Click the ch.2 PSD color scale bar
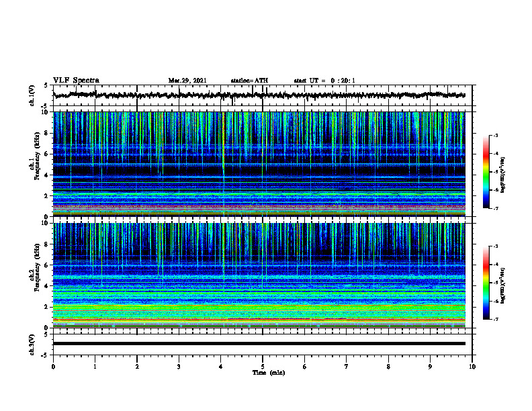The width and height of the screenshot is (532, 411). 486,283
